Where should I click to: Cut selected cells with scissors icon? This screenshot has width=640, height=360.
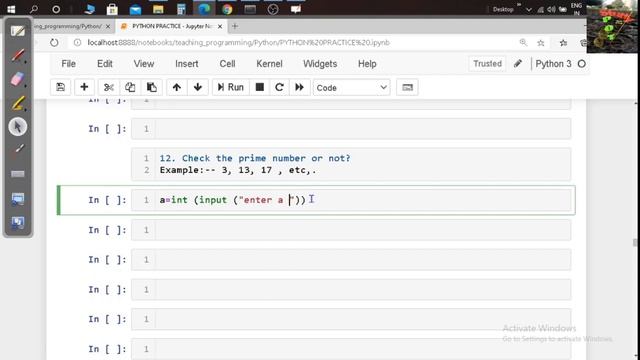[109, 87]
